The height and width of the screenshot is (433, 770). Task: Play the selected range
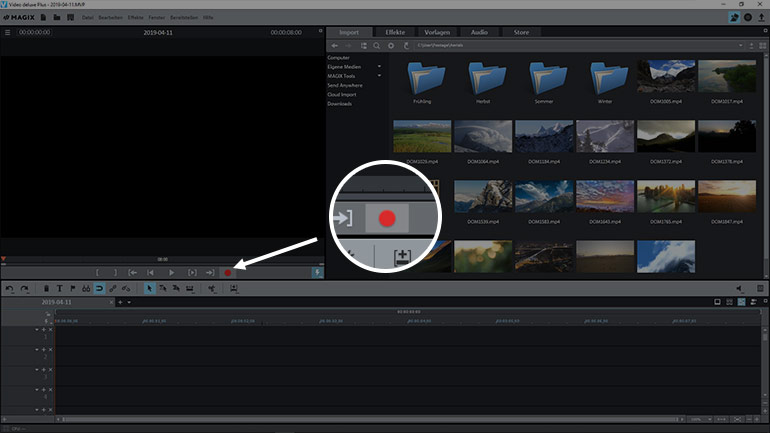point(192,272)
